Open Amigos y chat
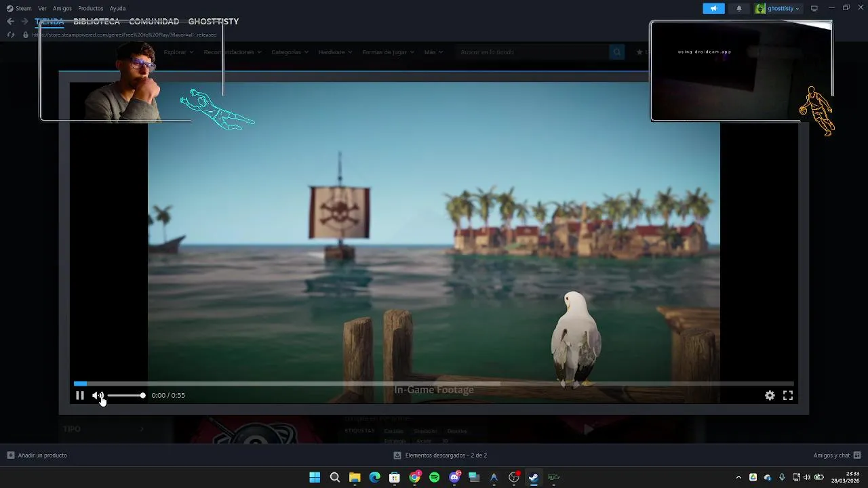Viewport: 868px width, 488px height. (837, 455)
